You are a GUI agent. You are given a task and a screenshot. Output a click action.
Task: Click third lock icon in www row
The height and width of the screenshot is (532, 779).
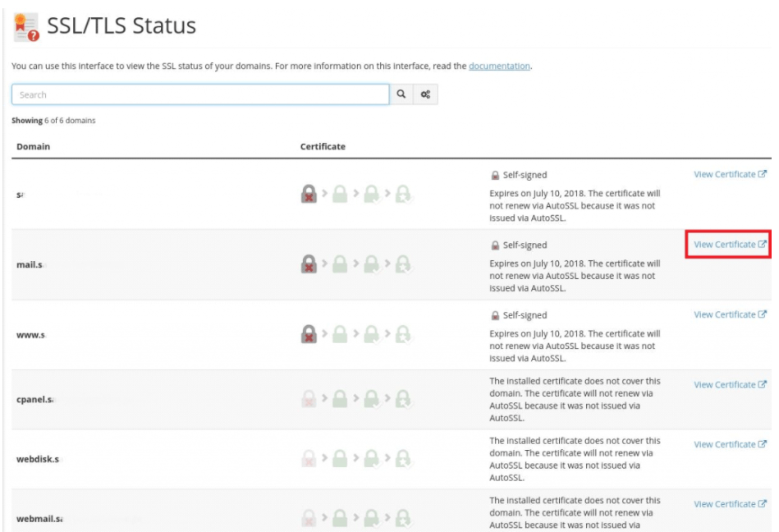point(372,334)
